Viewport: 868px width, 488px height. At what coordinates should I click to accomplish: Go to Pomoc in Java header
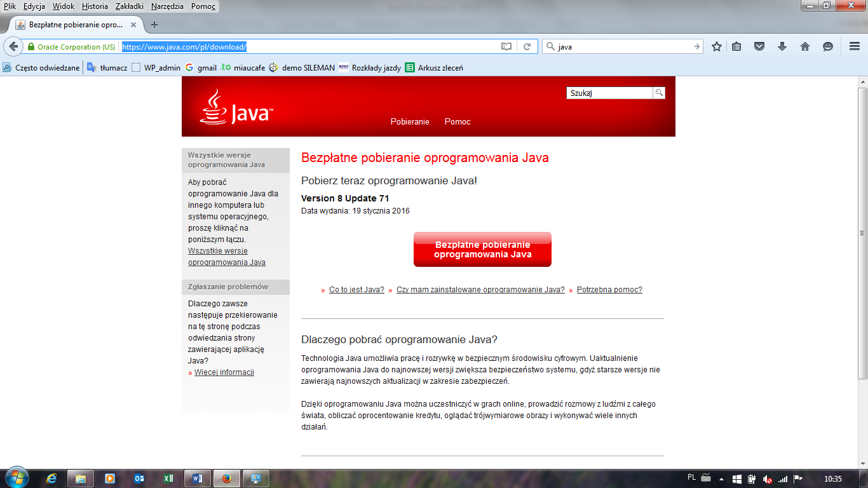tap(458, 121)
